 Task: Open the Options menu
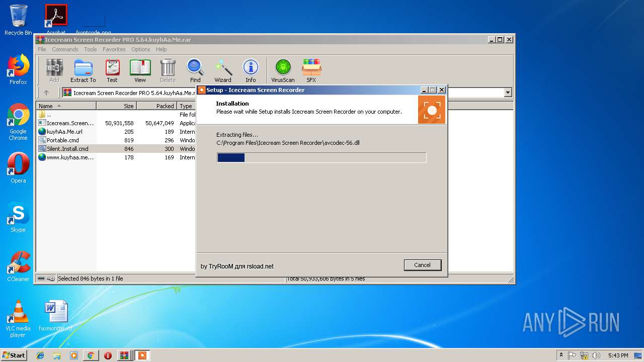coord(141,49)
